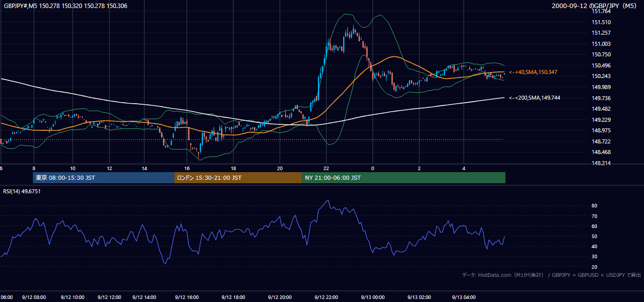Click hour label 22 below the price chart
Screen dimensions: 644x302
pos(327,168)
